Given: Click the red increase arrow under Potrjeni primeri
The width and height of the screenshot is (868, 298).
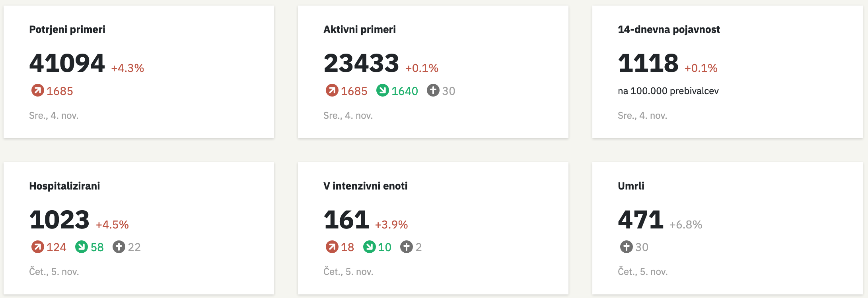Looking at the screenshot, I should tap(37, 91).
